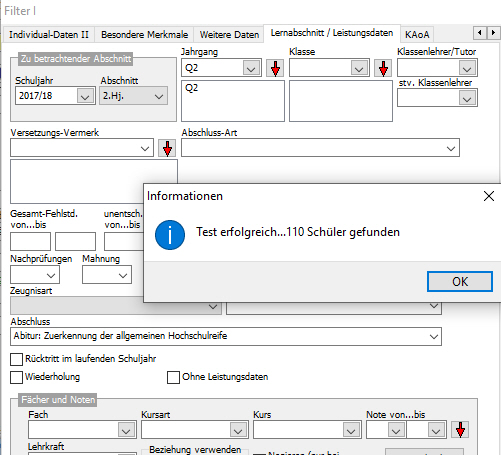Add selected Klasse with red arrow button

click(383, 68)
